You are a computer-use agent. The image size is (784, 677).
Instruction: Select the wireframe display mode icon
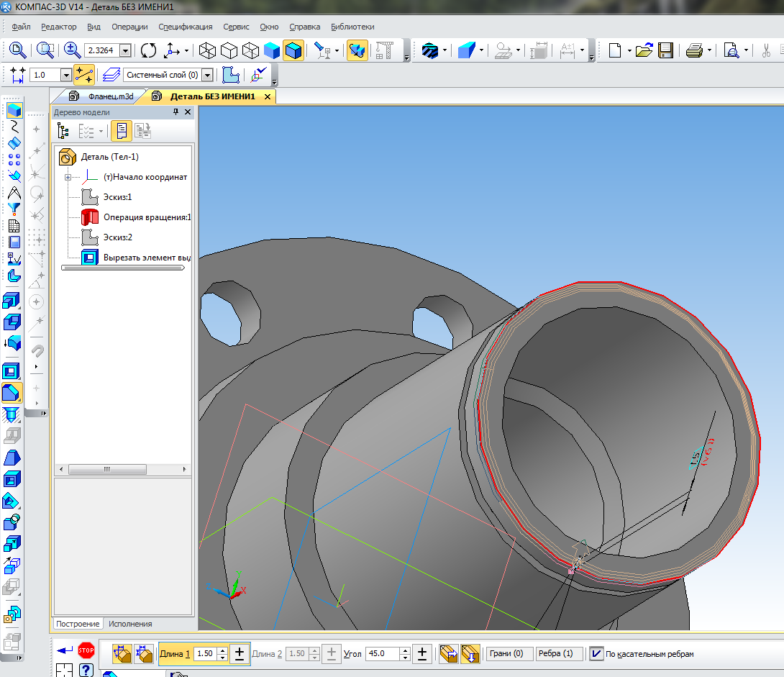tap(208, 50)
